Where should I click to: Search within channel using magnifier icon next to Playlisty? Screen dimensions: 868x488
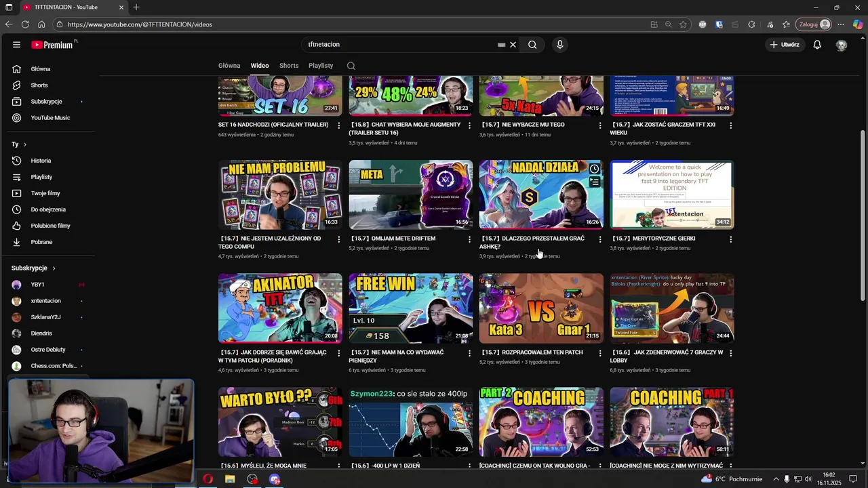tap(351, 66)
